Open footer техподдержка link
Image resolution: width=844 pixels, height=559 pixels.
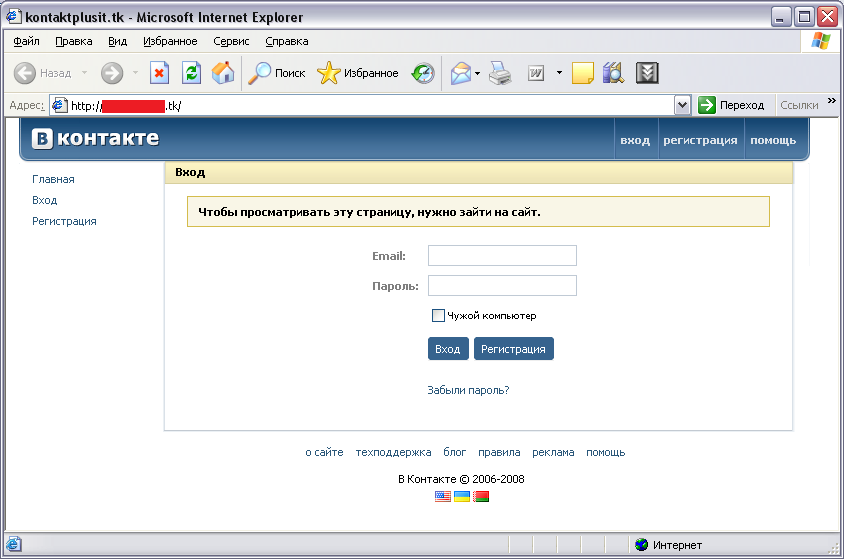click(393, 452)
